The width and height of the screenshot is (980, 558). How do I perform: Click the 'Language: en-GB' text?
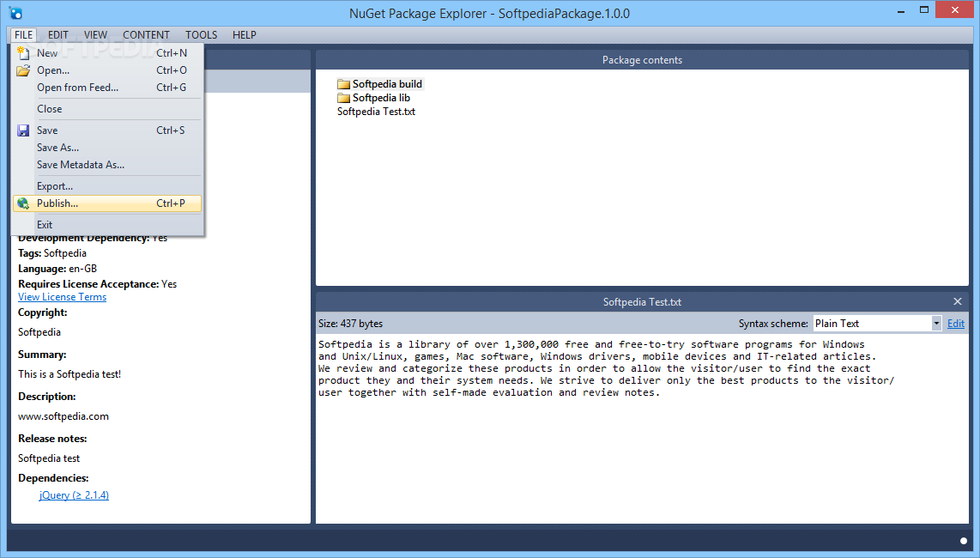pyautogui.click(x=57, y=269)
